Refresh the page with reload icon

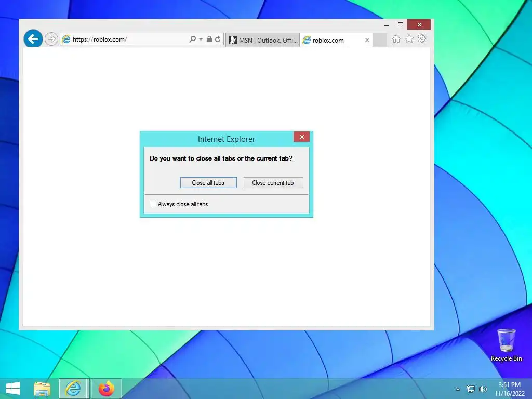[218, 39]
